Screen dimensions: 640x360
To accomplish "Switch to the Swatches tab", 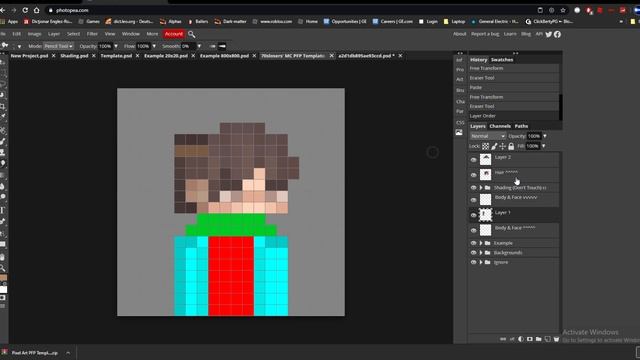I will pos(502,60).
